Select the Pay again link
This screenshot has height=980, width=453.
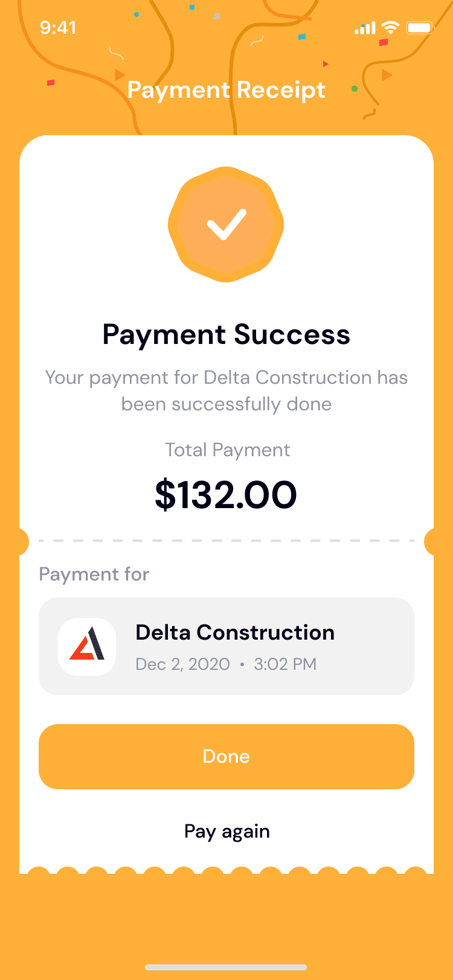pyautogui.click(x=227, y=832)
